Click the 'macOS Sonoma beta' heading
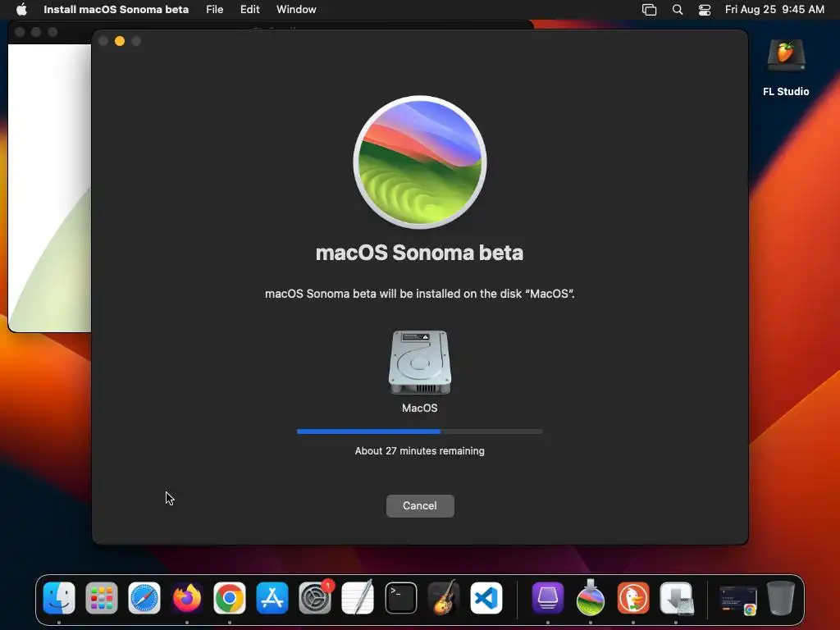 [x=419, y=253]
